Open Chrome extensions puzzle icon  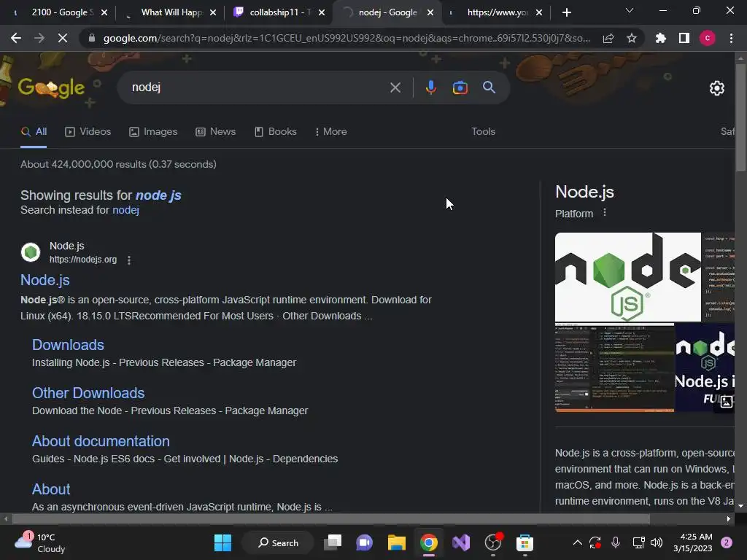[661, 38]
